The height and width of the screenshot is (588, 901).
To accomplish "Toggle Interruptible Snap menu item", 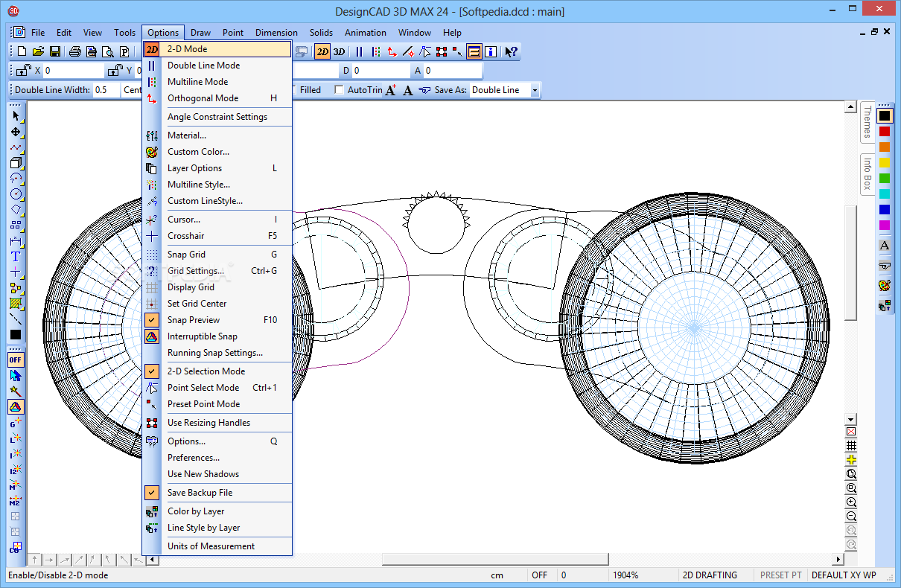I will click(217, 336).
